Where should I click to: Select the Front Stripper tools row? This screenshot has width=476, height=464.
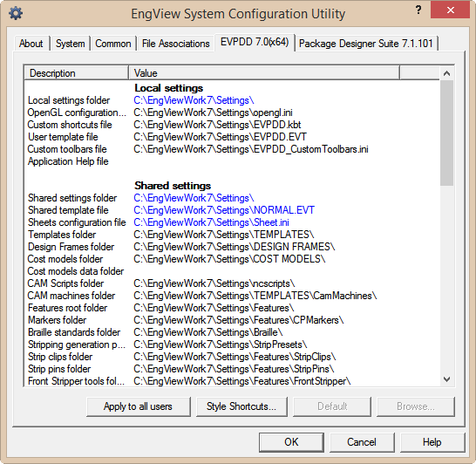tap(232, 381)
